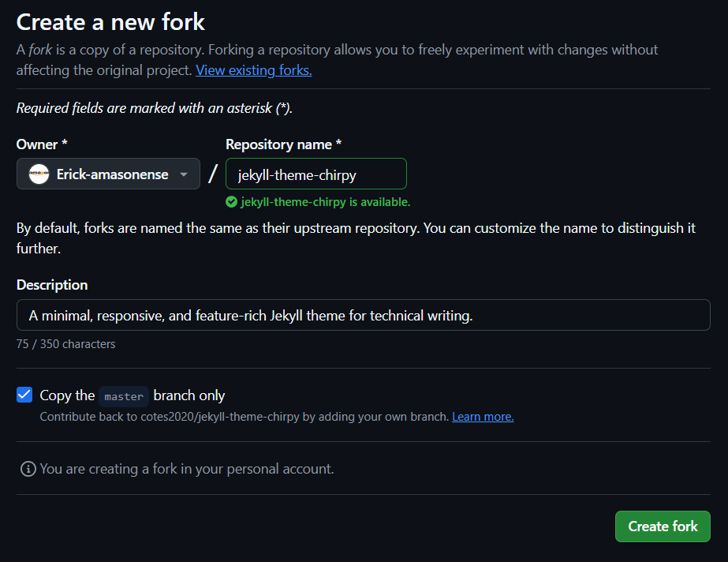Screen dimensions: 728x562
Task: Click the green availability checkmark icon
Action: (x=231, y=202)
